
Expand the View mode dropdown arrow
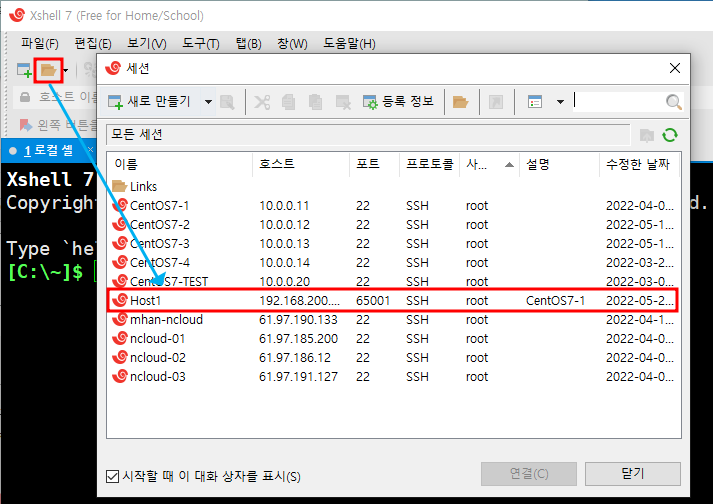click(560, 102)
